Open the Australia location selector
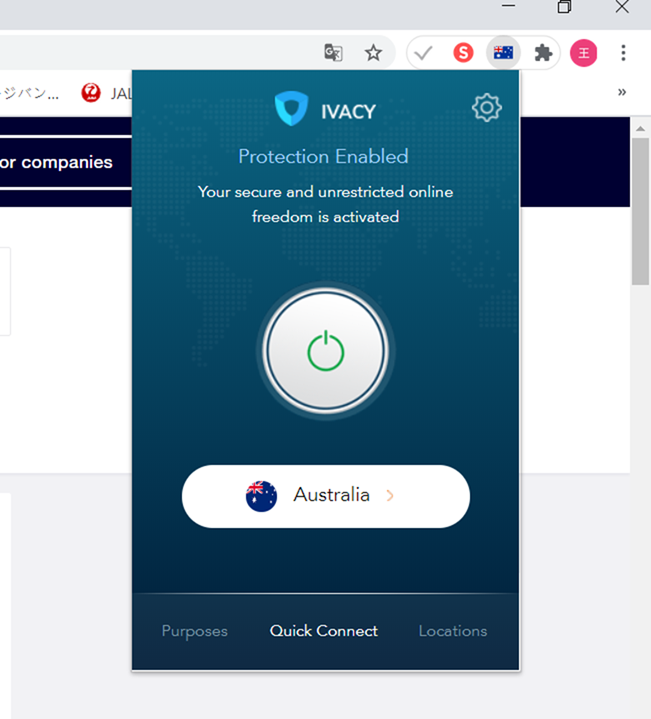651x719 pixels. [325, 496]
